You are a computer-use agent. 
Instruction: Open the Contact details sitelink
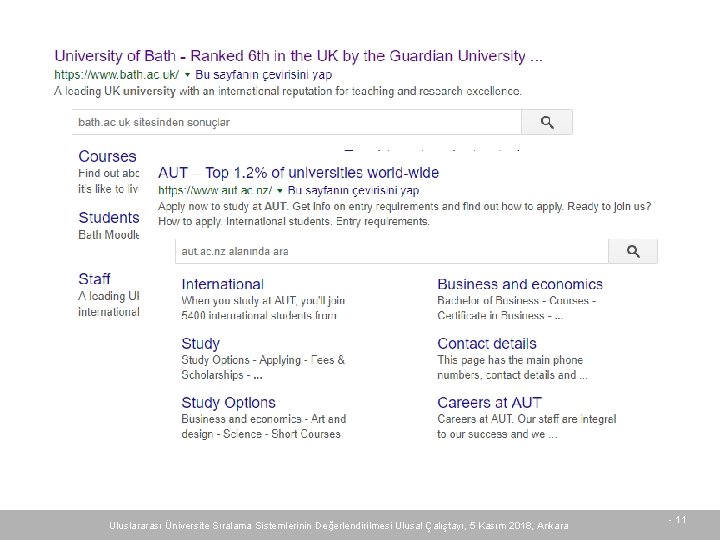click(x=487, y=343)
